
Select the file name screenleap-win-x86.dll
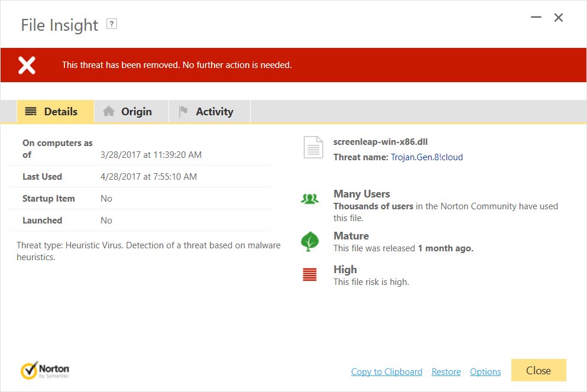pos(380,142)
